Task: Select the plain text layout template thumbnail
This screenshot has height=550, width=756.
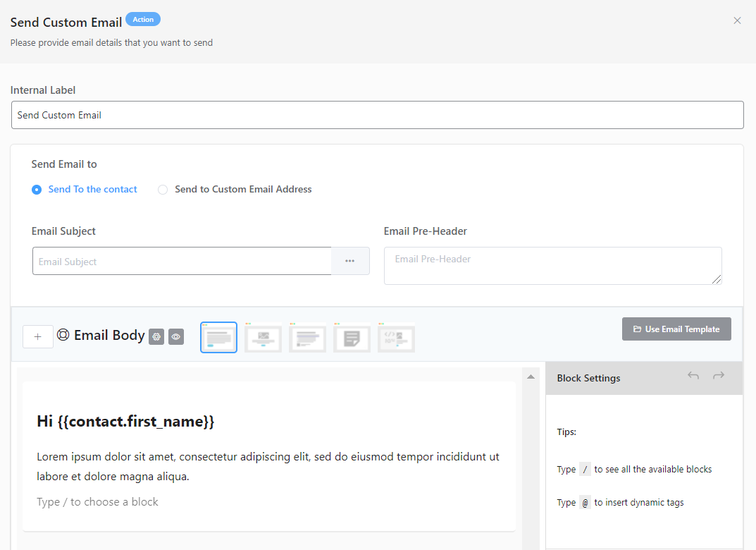Action: (x=308, y=337)
